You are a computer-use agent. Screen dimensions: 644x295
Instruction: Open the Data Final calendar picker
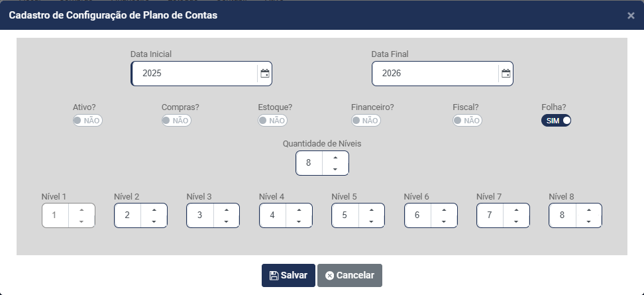point(506,74)
